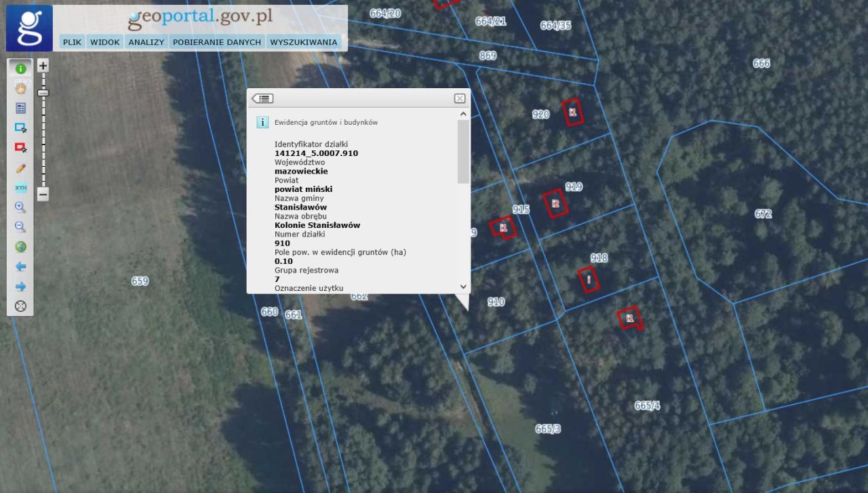
Task: Click parcel label 919 on map
Action: point(574,186)
